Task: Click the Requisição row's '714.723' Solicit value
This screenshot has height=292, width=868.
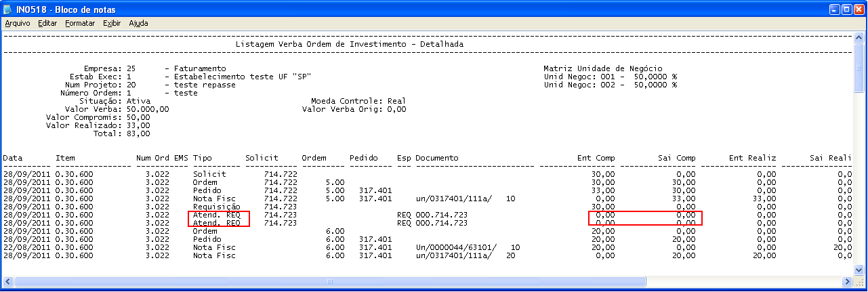Action: click(x=281, y=207)
